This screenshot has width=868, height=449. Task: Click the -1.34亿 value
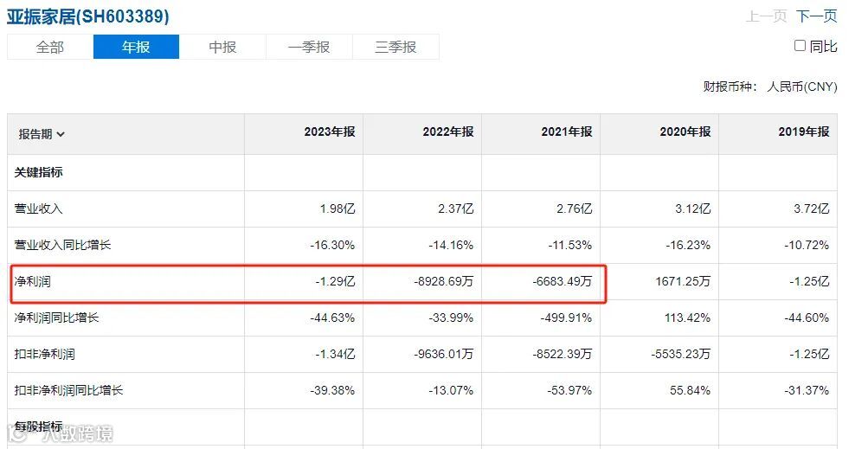335,354
